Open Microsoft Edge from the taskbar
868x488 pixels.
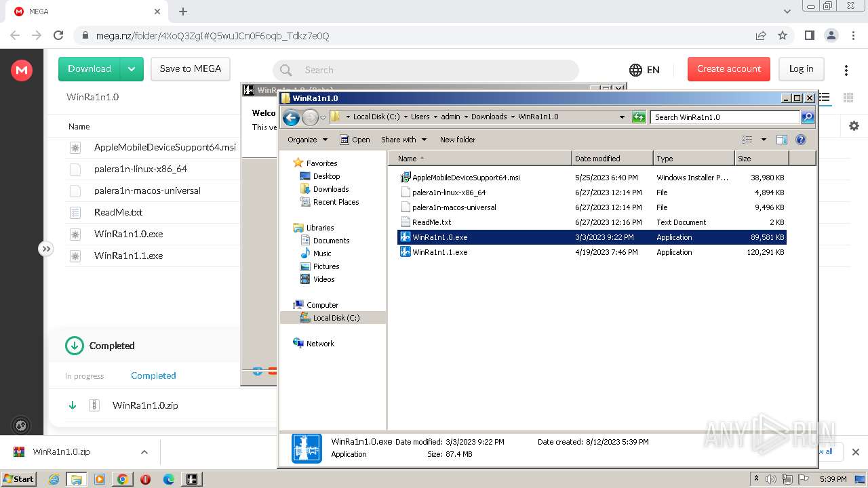pyautogui.click(x=169, y=479)
